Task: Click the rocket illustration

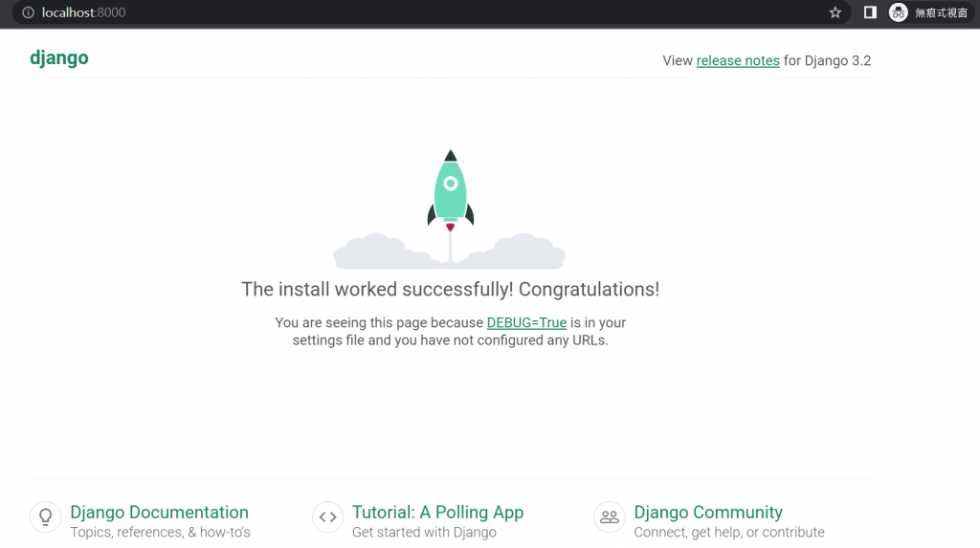Action: [450, 209]
